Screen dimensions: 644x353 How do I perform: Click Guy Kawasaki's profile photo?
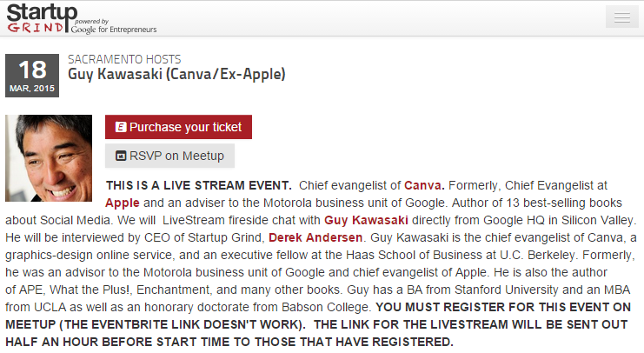tap(48, 158)
